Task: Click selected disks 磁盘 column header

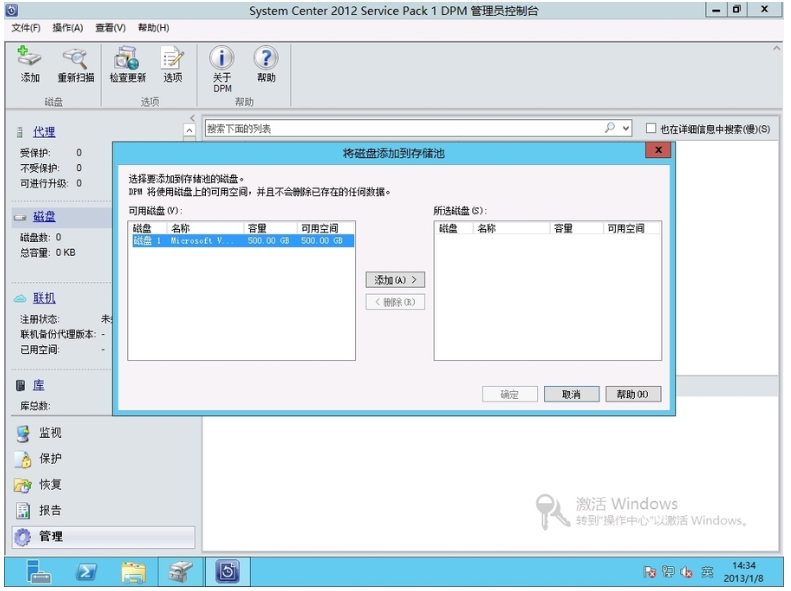Action: pyautogui.click(x=455, y=228)
